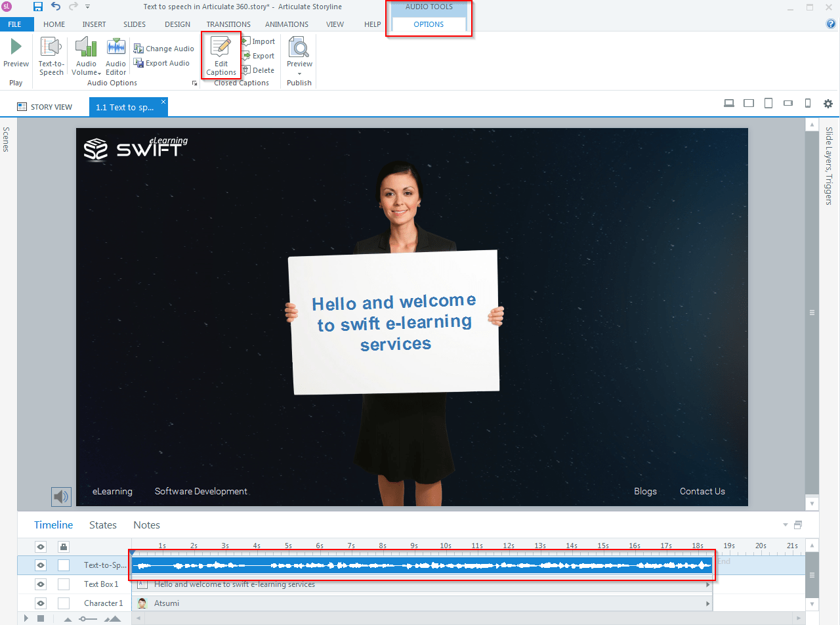Open the Help question mark icon

[831, 24]
